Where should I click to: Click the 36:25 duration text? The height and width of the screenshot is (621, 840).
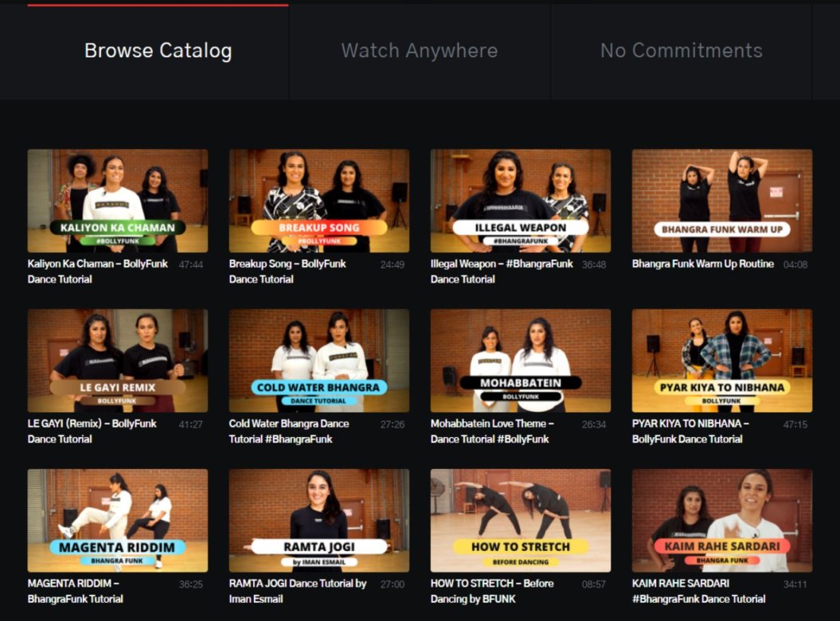click(x=191, y=584)
